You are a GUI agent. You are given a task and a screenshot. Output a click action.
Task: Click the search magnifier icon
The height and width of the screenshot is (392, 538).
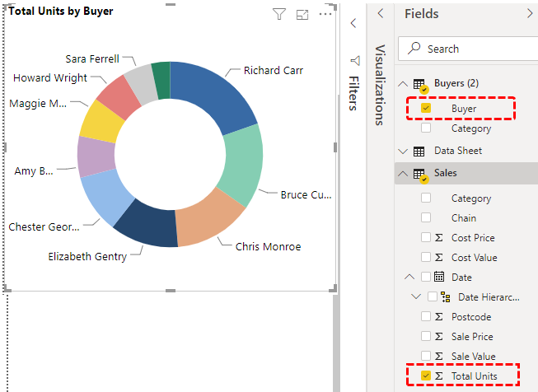(x=414, y=49)
